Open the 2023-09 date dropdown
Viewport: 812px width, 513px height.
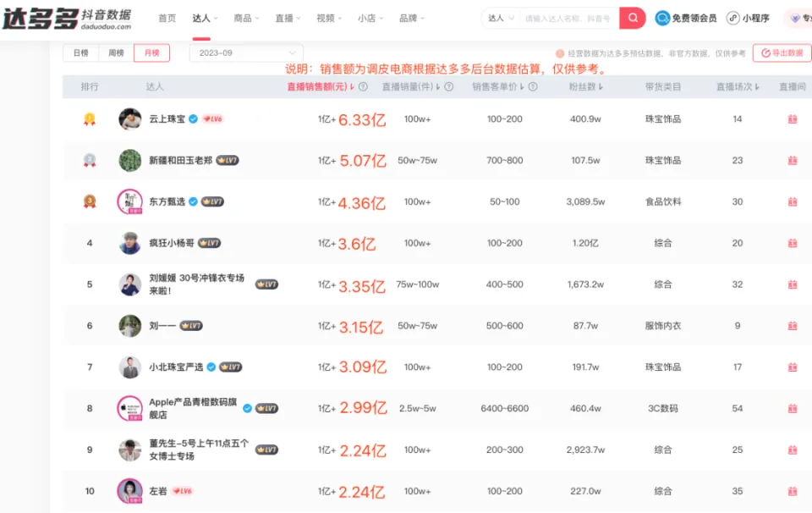point(245,52)
